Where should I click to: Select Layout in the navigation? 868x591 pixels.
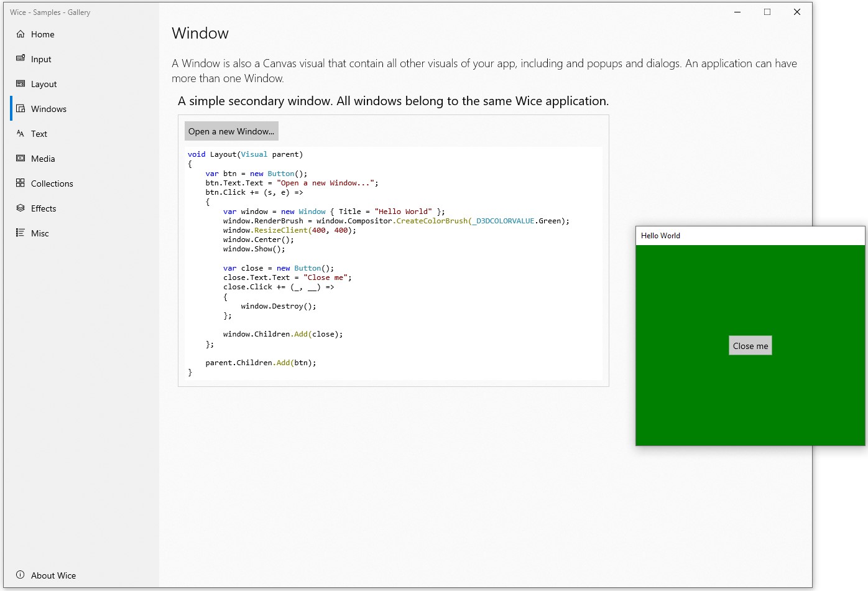(81, 84)
